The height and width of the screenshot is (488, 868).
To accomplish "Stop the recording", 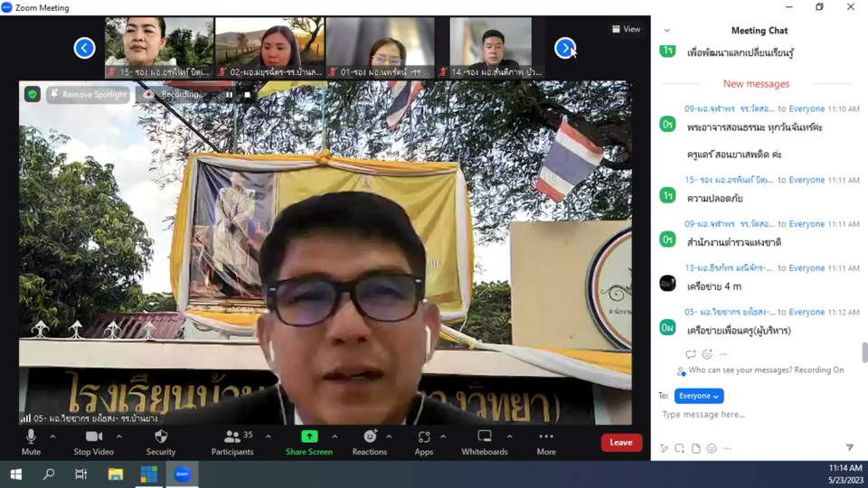I will point(248,95).
